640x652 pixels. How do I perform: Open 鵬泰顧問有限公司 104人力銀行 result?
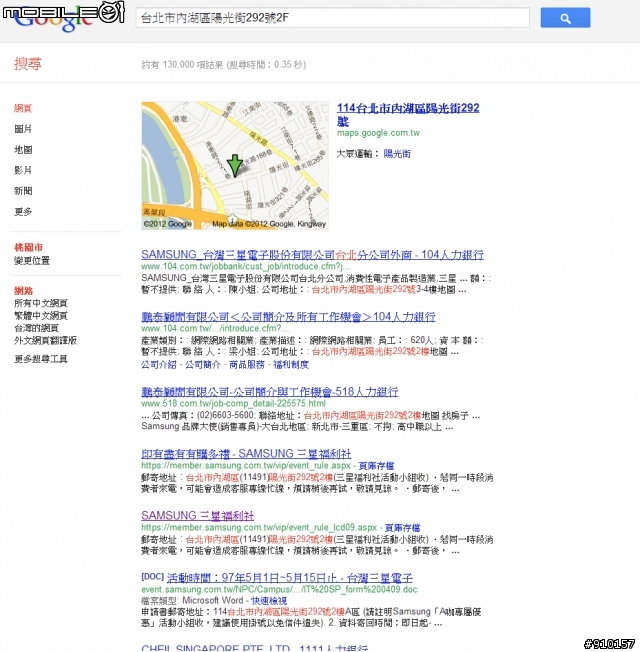click(x=288, y=317)
